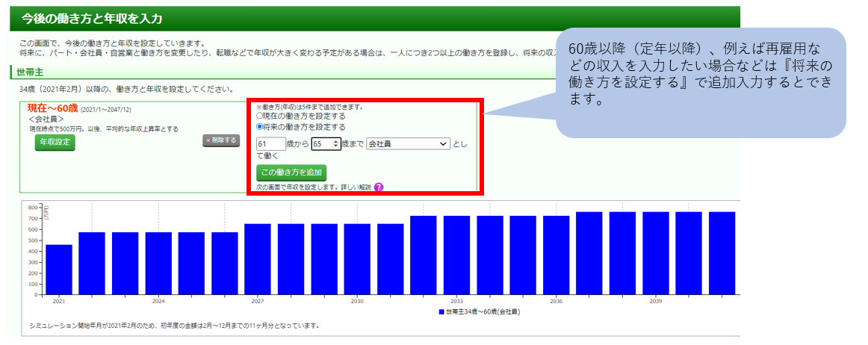
Task: Click the blue legend square for 世帯主34歳～60歳
Action: coord(442,311)
